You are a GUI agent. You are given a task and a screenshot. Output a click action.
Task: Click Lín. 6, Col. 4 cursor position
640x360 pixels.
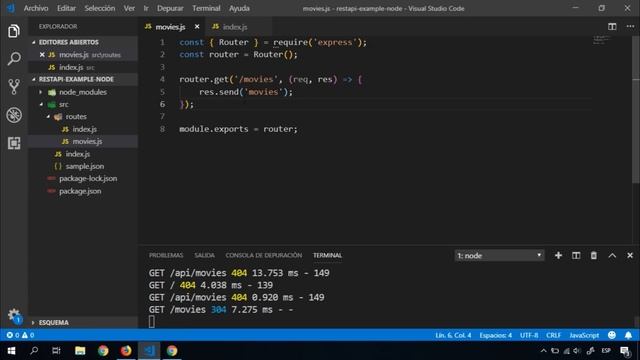click(x=453, y=335)
